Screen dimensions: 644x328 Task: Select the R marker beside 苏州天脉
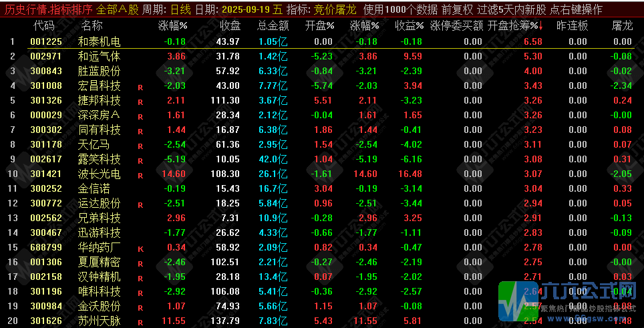(x=140, y=322)
